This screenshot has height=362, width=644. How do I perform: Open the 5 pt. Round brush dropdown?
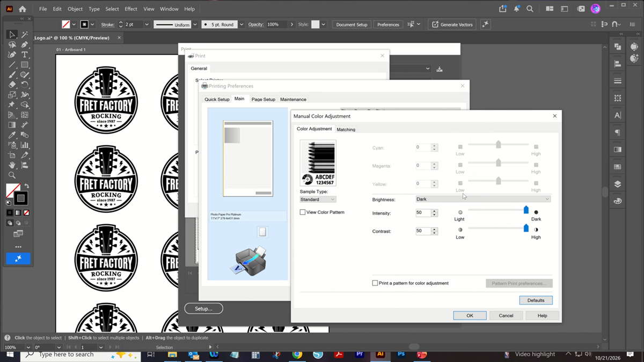(x=241, y=25)
